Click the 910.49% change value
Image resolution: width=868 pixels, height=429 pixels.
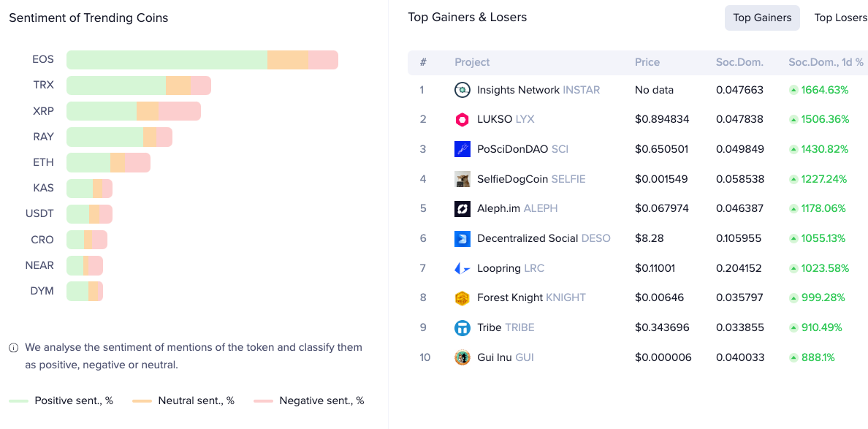pyautogui.click(x=821, y=327)
